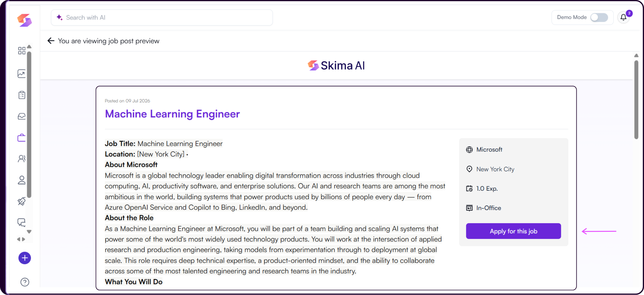This screenshot has width=644, height=295.
Task: Open the clipboard checklist icon in sidebar
Action: (22, 95)
